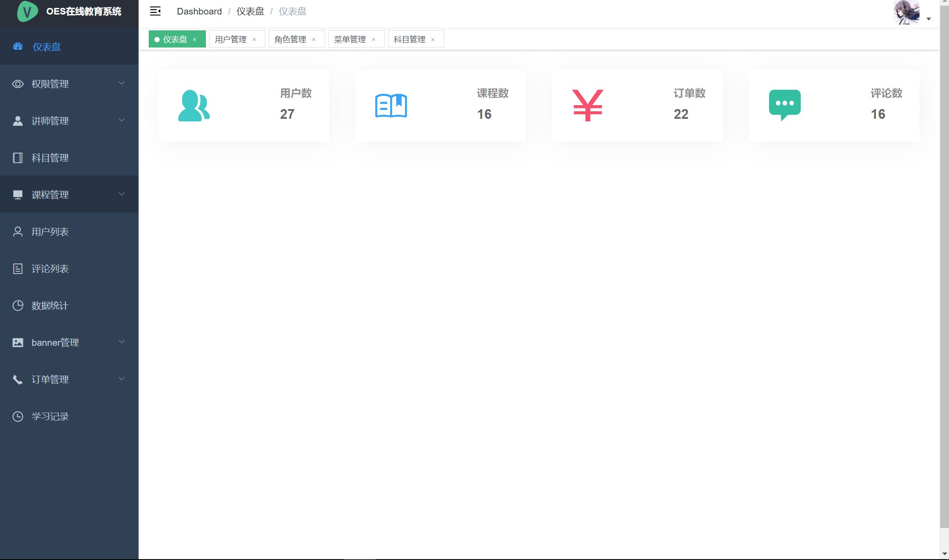Expand the 讲师管理 submenu chevron

(x=122, y=120)
